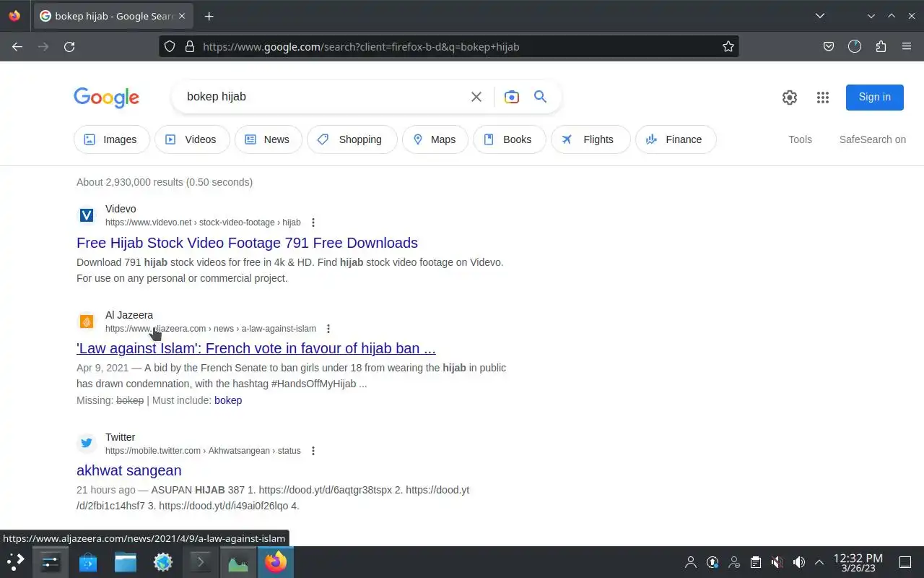Open terminal from taskbar
Viewport: 924px width, 578px height.
click(201, 562)
